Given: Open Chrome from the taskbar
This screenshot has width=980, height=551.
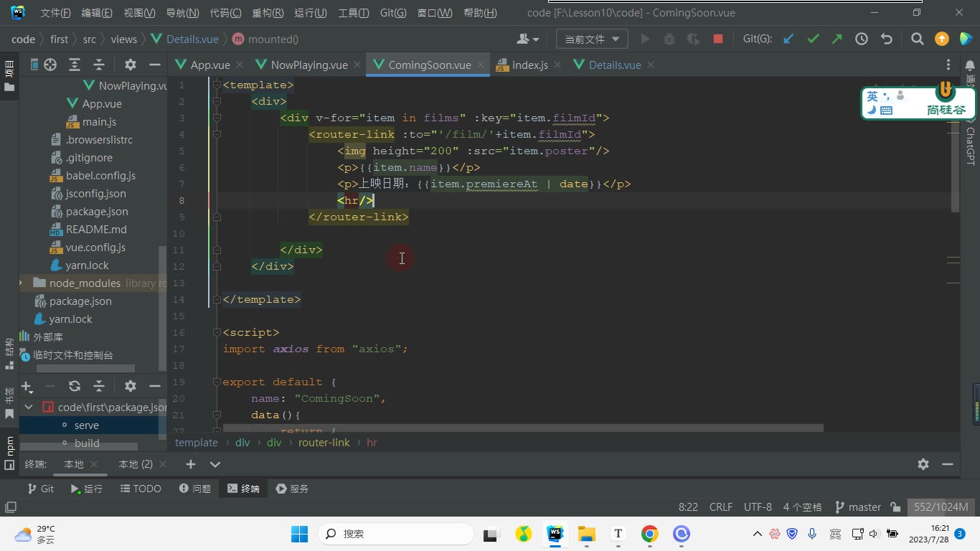Looking at the screenshot, I should point(649,534).
